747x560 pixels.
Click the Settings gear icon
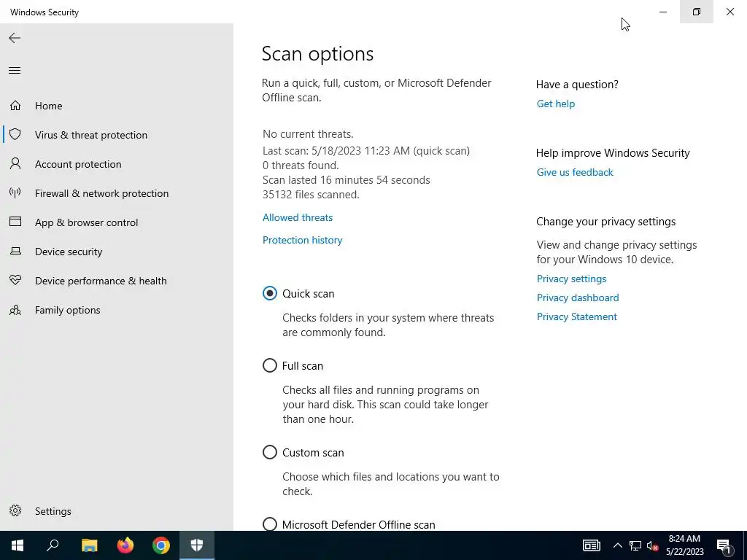coord(15,511)
